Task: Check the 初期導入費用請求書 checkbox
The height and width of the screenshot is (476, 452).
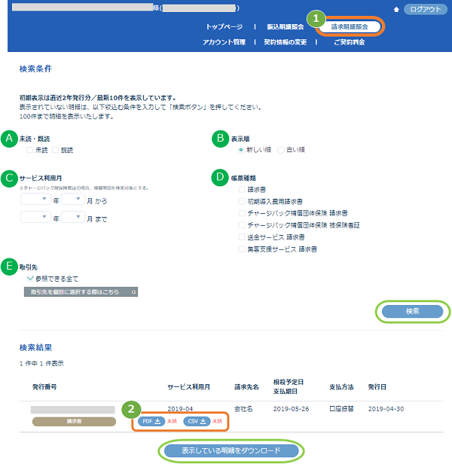Action: point(242,201)
